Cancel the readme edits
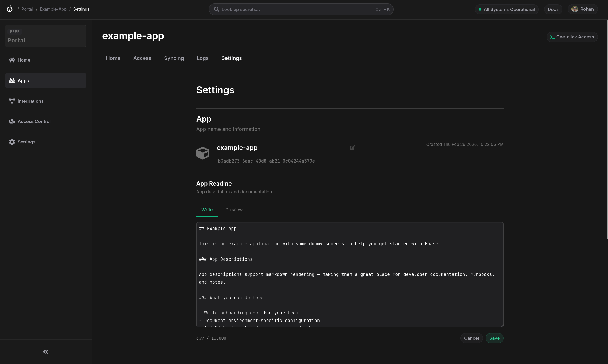This screenshot has width=608, height=364. [471, 338]
